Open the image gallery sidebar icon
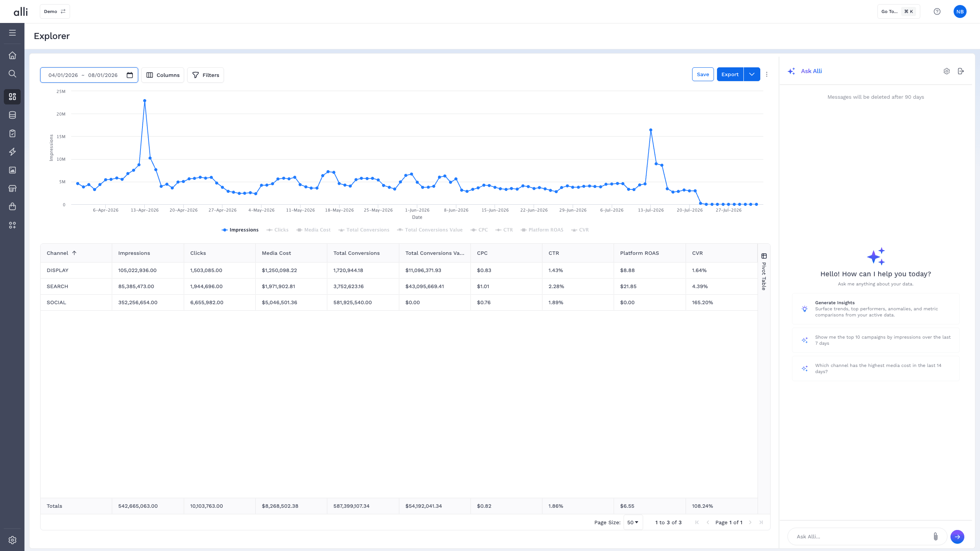The image size is (980, 551). pyautogui.click(x=12, y=170)
